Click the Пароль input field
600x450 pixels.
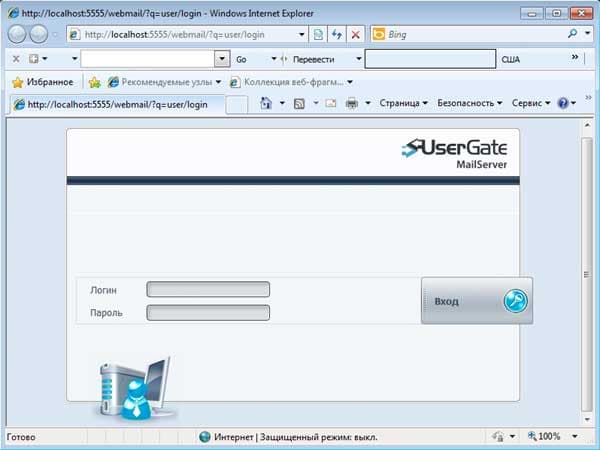(x=208, y=313)
